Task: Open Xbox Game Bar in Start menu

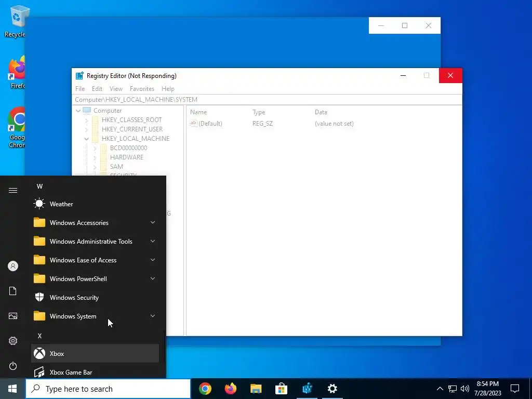Action: pos(95,372)
